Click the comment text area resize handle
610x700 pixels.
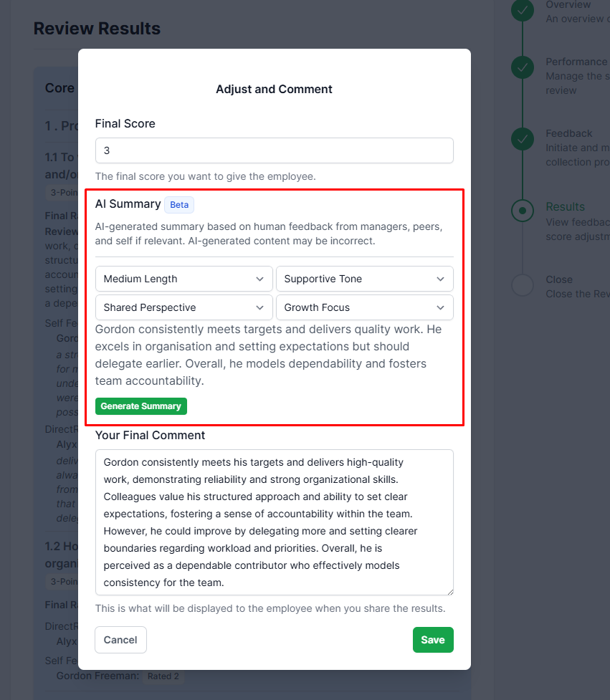450,592
